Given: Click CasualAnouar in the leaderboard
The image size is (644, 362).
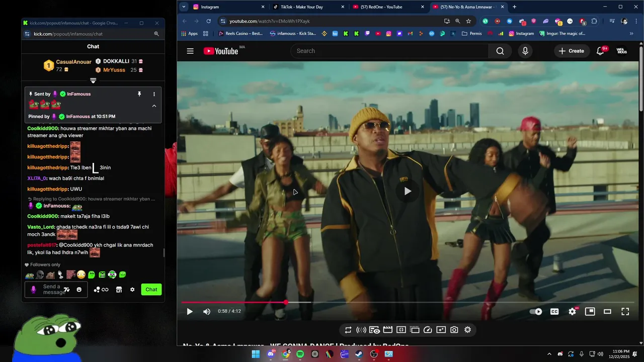Looking at the screenshot, I should tap(73, 62).
